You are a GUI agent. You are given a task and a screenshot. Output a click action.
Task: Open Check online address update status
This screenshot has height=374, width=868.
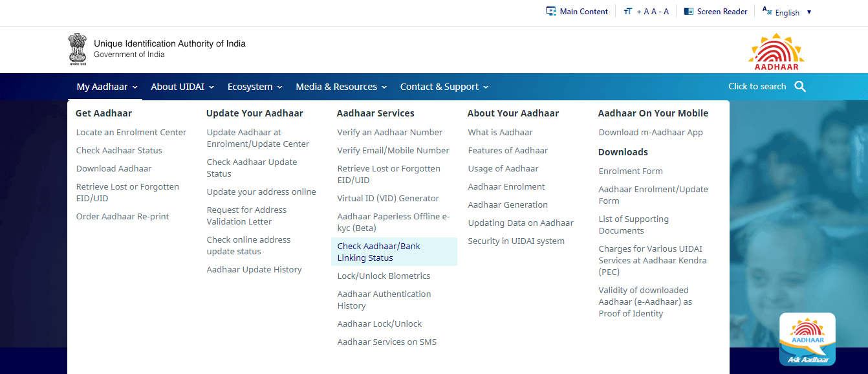(248, 245)
